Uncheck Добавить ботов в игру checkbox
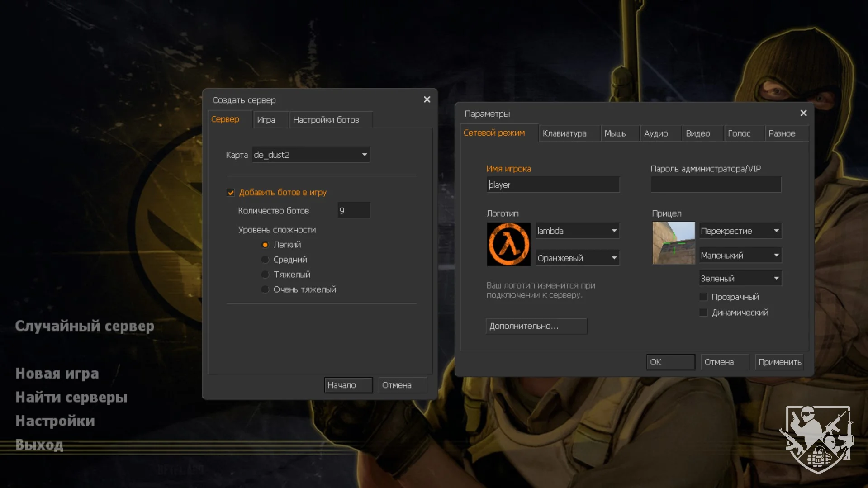The image size is (868, 488). point(231,193)
